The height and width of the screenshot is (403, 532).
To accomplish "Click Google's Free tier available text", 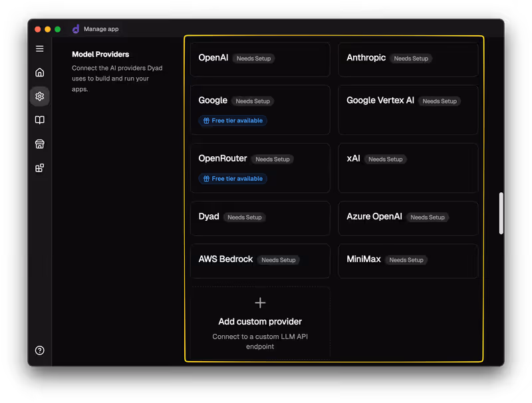I will pyautogui.click(x=237, y=121).
